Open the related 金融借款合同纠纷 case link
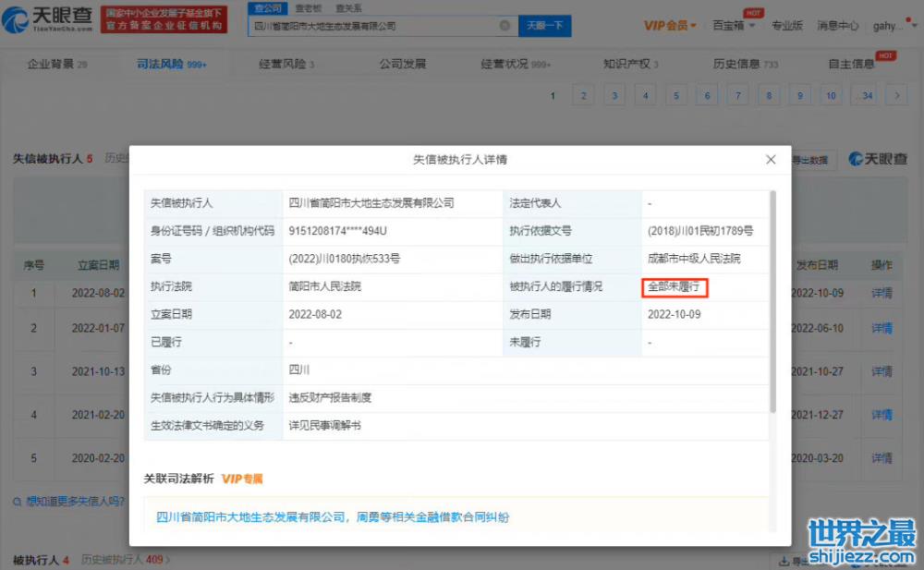This screenshot has width=924, height=570. coord(333,516)
